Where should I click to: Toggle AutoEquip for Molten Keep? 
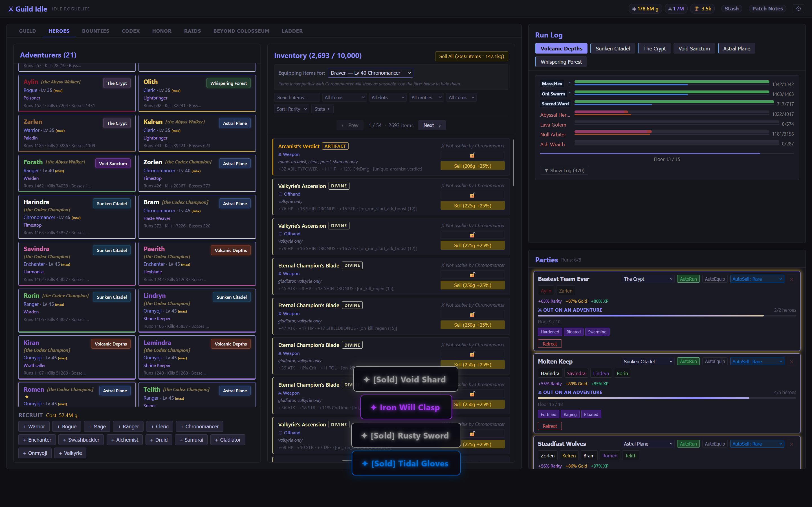[715, 362]
